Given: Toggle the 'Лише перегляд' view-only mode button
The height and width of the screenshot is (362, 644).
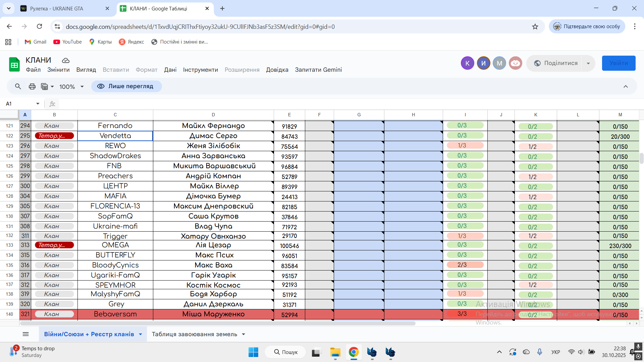Looking at the screenshot, I should [126, 86].
